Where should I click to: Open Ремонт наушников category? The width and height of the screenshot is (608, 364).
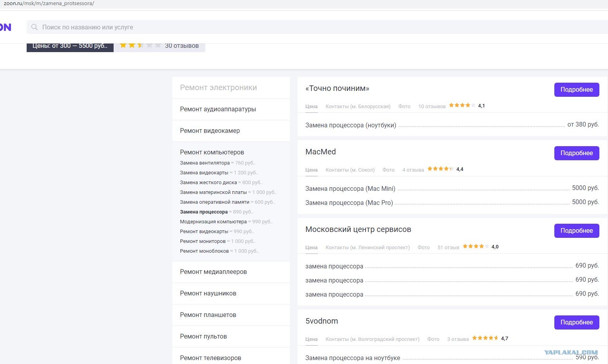click(x=208, y=293)
